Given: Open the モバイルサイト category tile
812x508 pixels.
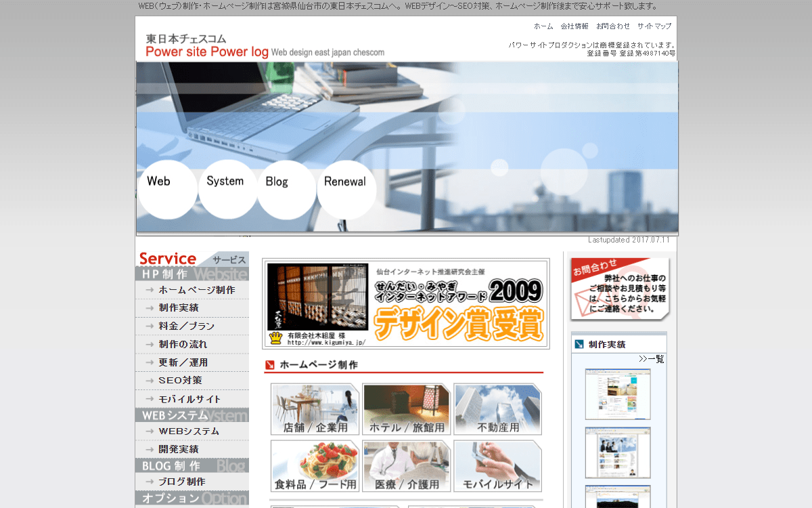Looking at the screenshot, I should [x=497, y=466].
